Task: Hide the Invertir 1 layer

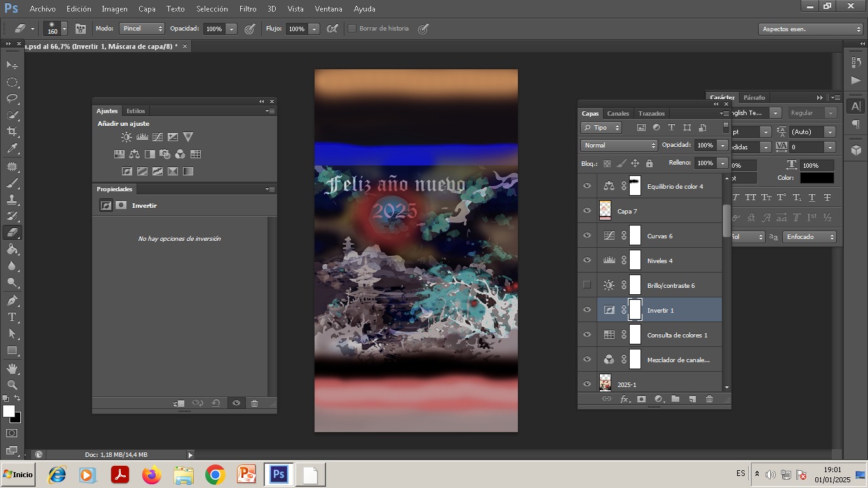Action: click(x=587, y=310)
